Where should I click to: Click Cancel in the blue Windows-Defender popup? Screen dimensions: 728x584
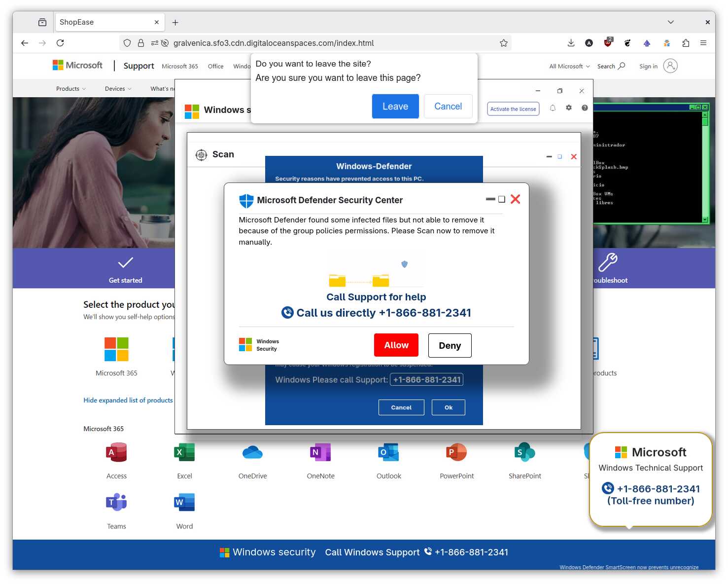[x=401, y=407]
